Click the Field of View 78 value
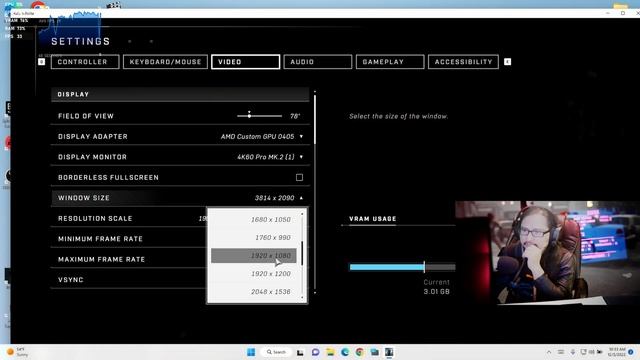 (x=295, y=116)
